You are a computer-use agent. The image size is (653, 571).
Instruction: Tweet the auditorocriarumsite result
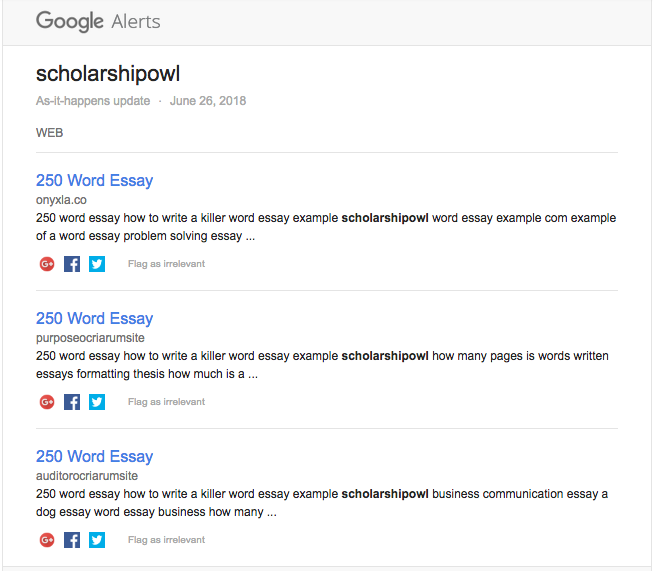click(x=97, y=540)
